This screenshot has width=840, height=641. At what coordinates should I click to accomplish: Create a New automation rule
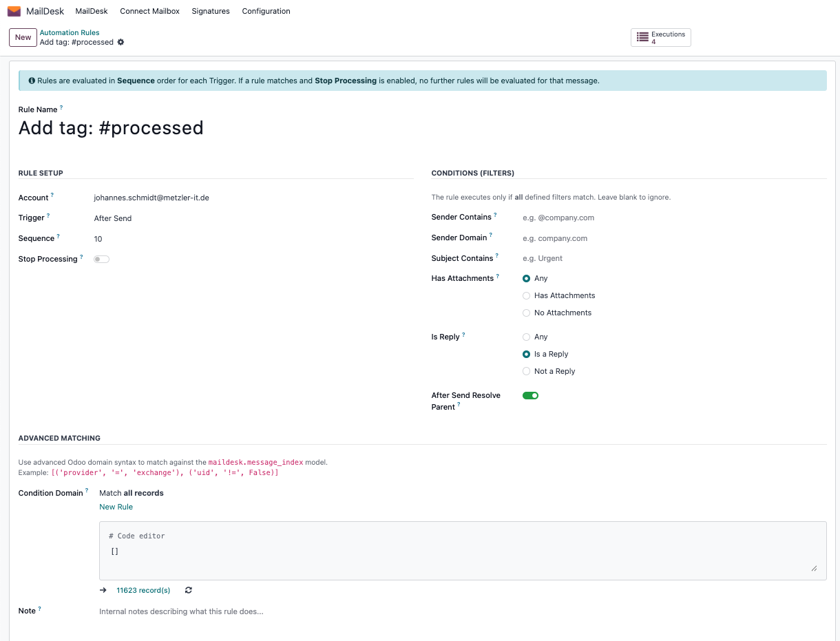(23, 37)
